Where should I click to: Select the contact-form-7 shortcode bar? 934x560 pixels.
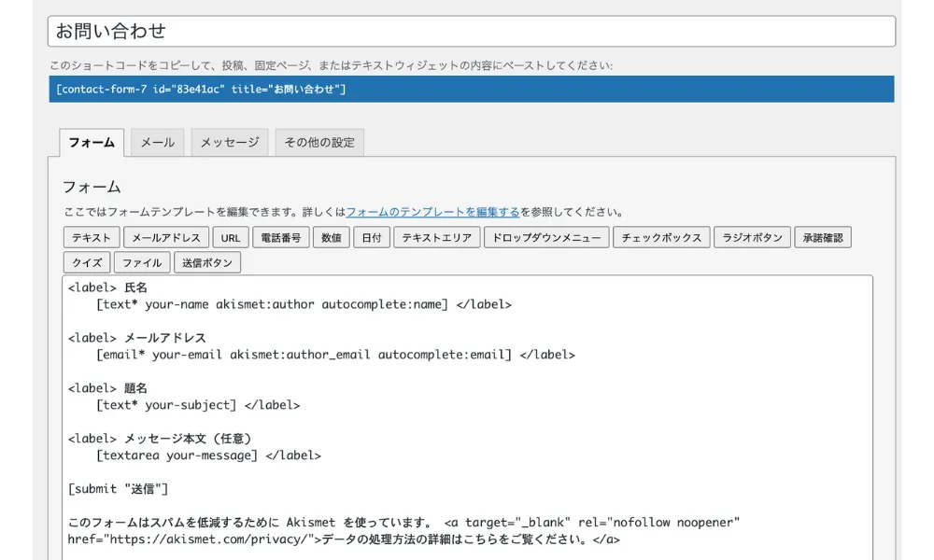pos(467,90)
